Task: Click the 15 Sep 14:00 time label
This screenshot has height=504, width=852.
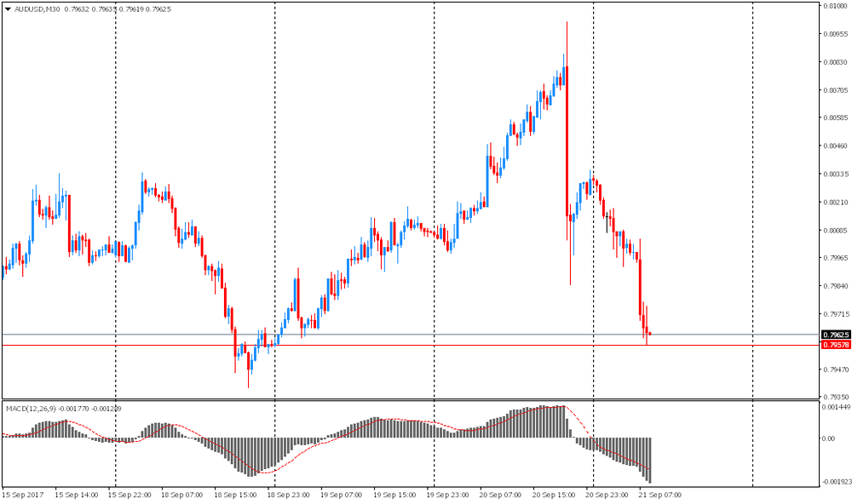Action: click(77, 495)
